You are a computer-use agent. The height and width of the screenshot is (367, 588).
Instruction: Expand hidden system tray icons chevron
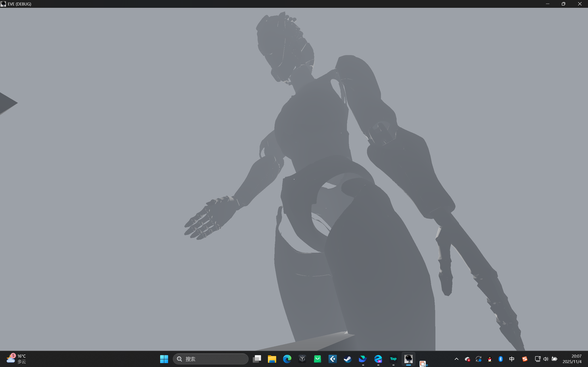456,359
